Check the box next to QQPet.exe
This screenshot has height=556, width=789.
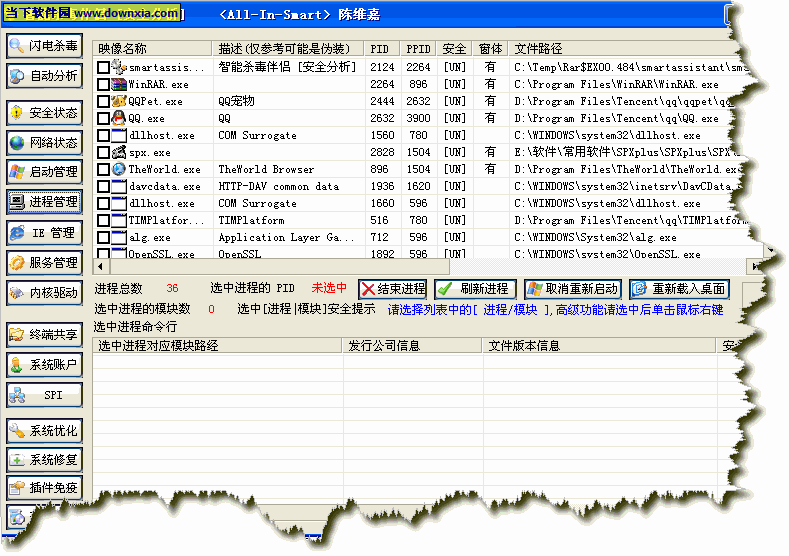[103, 102]
